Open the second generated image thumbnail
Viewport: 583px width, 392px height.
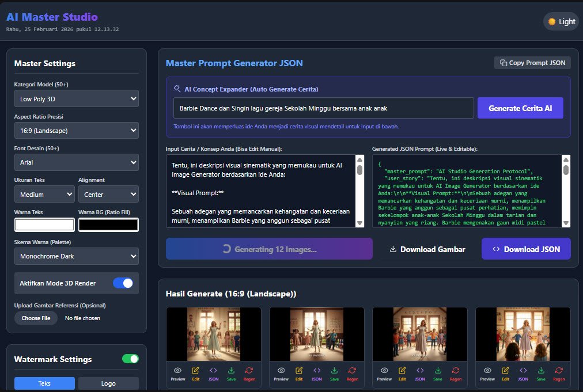pyautogui.click(x=317, y=334)
